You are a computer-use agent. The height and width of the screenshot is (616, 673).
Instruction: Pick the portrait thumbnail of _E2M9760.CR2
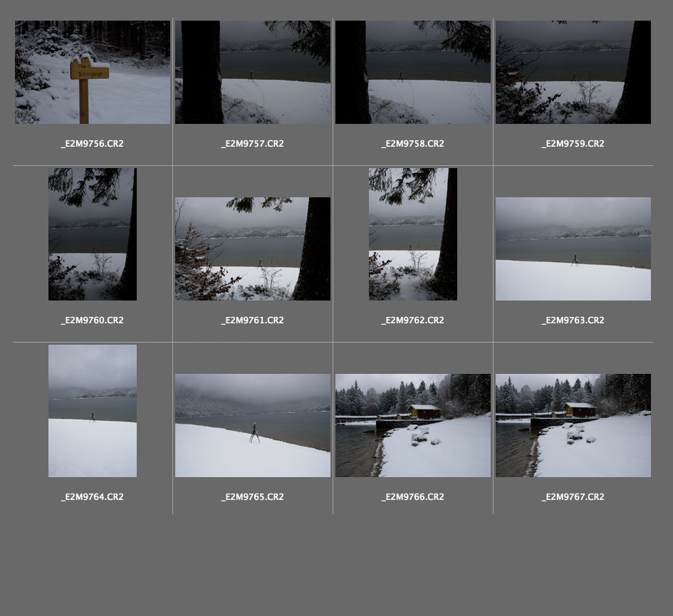click(x=93, y=234)
